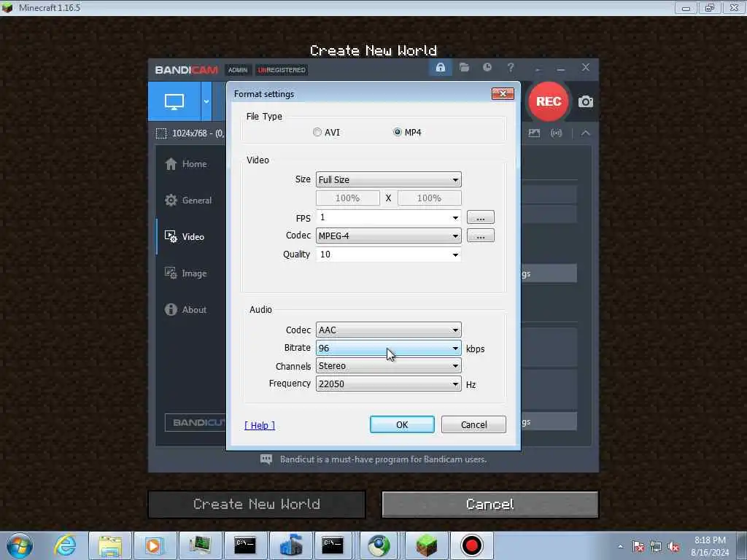Open the FPS dropdown
The width and height of the screenshot is (747, 560).
[x=388, y=217]
